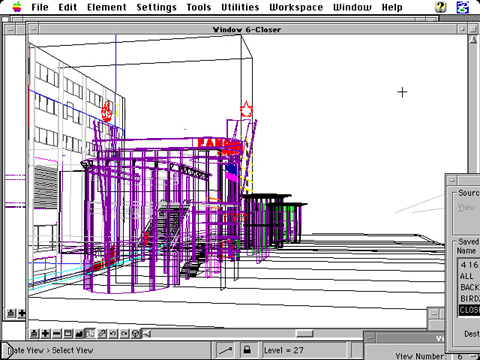Screen dimensions: 480x360
Task: Click the View Next redo arrow icon
Action: coord(124,333)
